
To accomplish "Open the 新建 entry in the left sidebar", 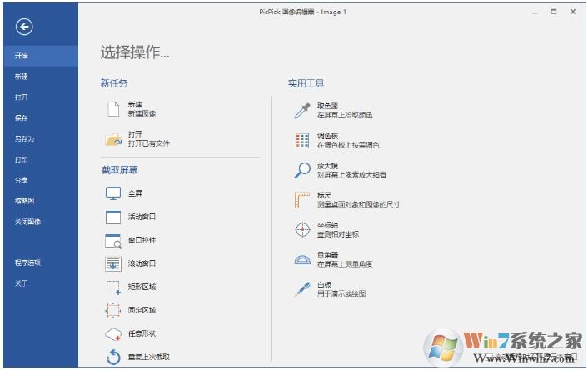I will pos(41,77).
